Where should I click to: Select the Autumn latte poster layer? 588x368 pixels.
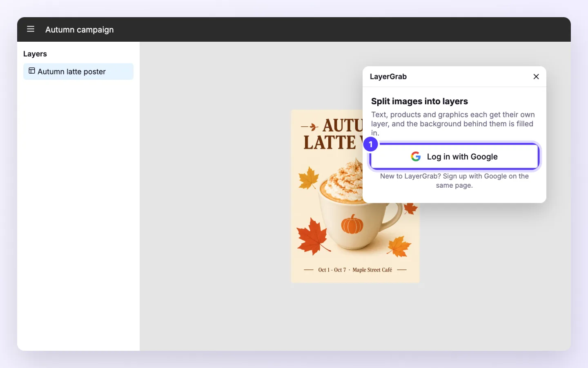coord(78,72)
